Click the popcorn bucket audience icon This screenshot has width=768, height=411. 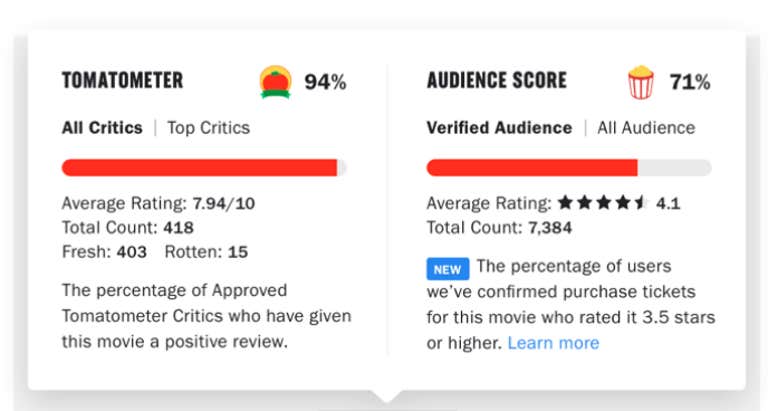(641, 82)
